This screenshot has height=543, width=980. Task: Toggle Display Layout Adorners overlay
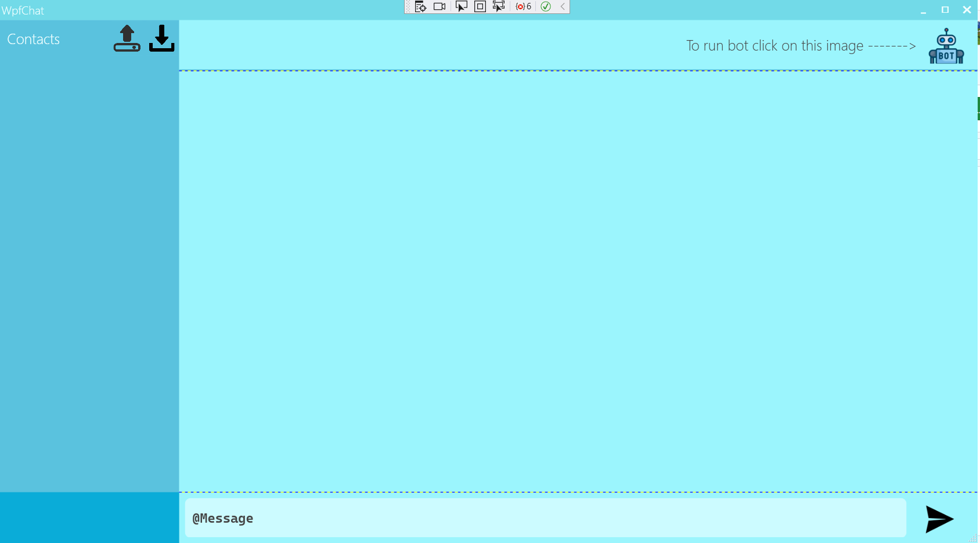coord(480,7)
